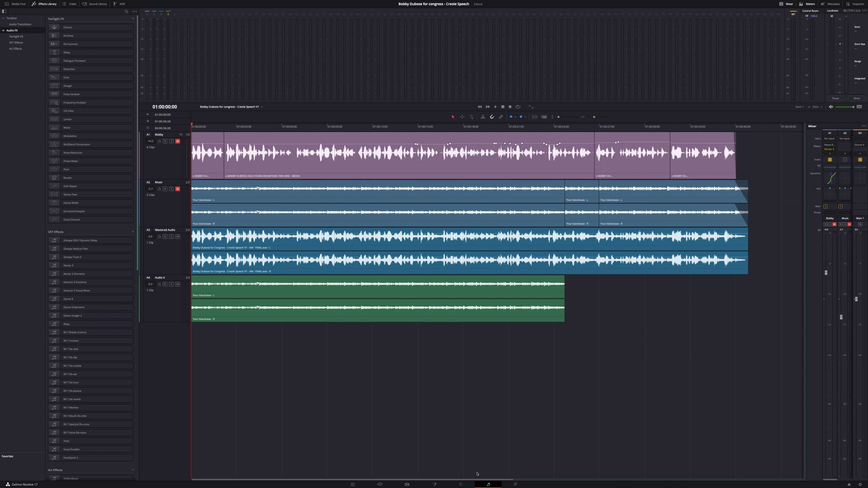The image size is (868, 488).
Task: Open the Media Pool tab
Action: click(x=15, y=4)
